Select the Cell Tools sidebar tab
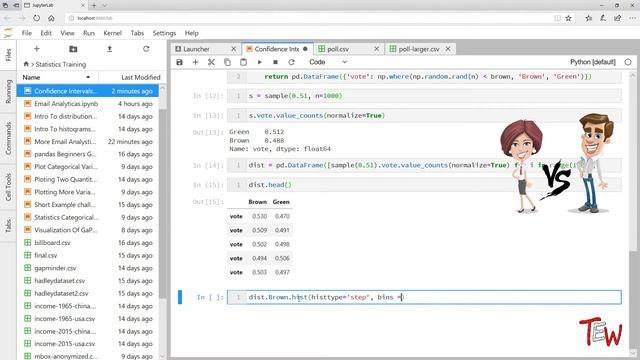 [x=8, y=187]
